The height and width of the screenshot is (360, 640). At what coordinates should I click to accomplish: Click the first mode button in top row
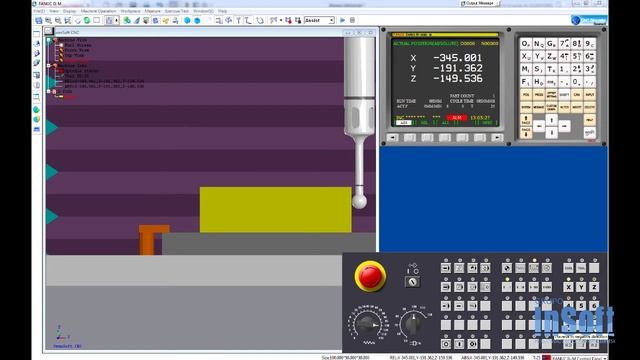tap(446, 268)
